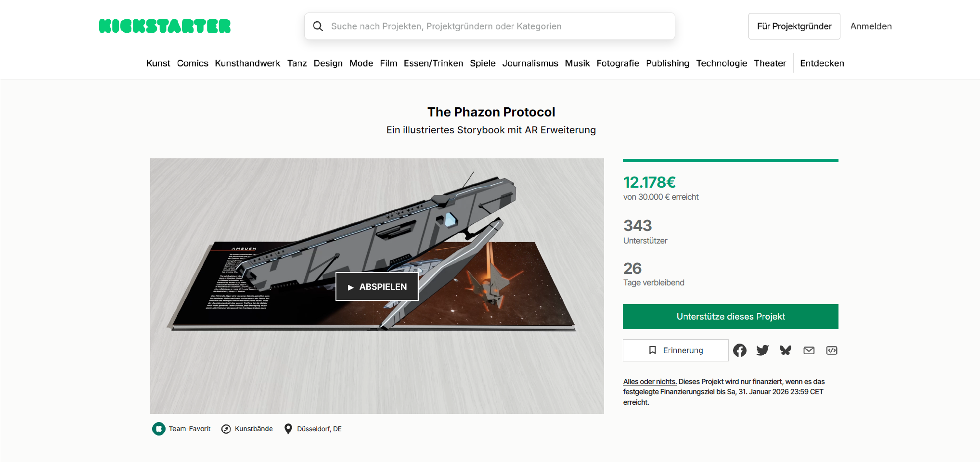
Task: Share project via Twitter bird icon
Action: click(x=762, y=350)
